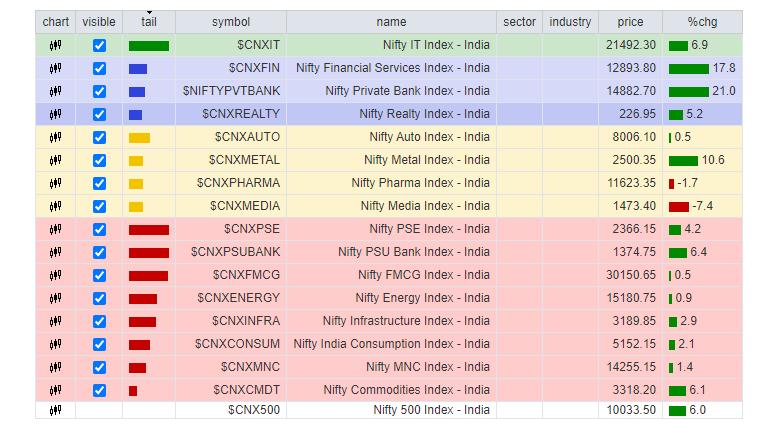765x435 pixels.
Task: Open chart icon for $CNXAUTO row
Action: point(55,137)
